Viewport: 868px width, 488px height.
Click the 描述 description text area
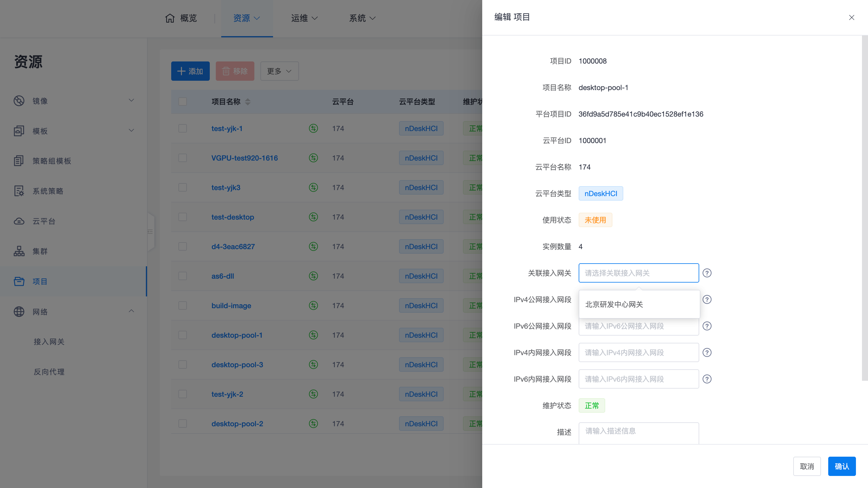pyautogui.click(x=638, y=433)
